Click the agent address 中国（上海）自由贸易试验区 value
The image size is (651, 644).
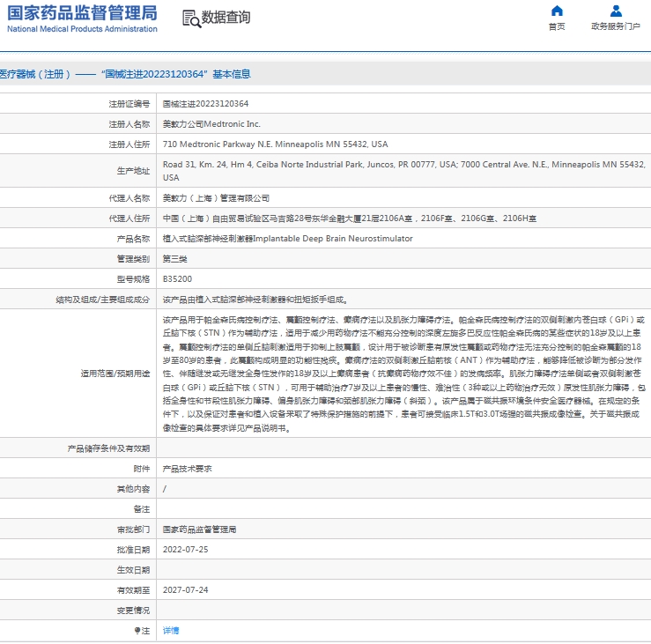tap(350, 218)
